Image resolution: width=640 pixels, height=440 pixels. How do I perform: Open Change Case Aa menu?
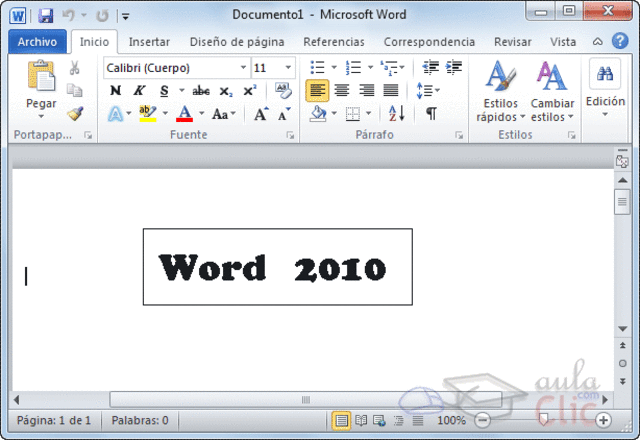pyautogui.click(x=224, y=114)
